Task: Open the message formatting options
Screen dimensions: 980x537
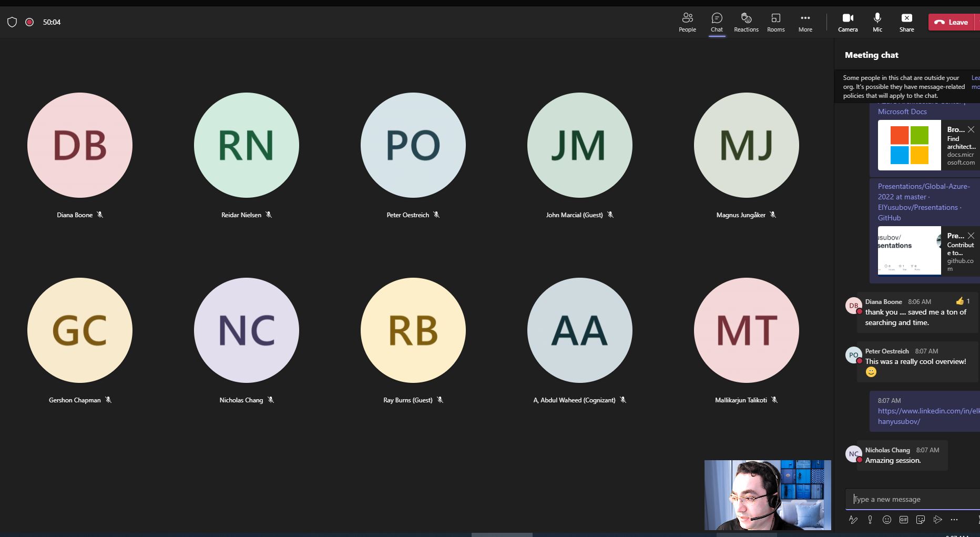Action: click(853, 520)
